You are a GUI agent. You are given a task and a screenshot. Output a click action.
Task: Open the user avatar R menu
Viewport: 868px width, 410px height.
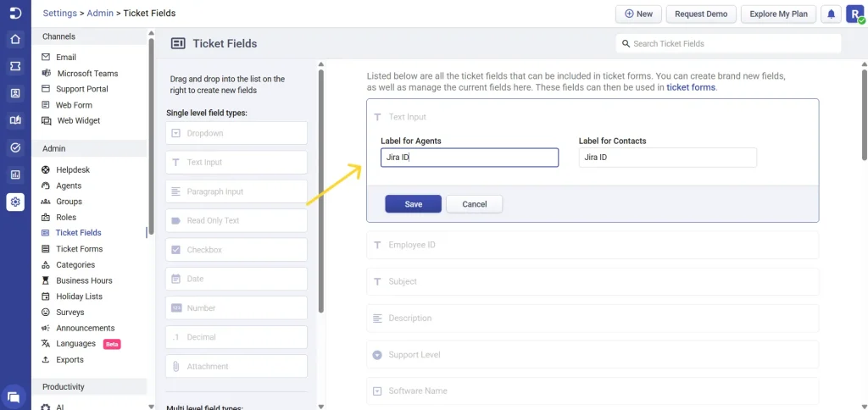point(854,14)
